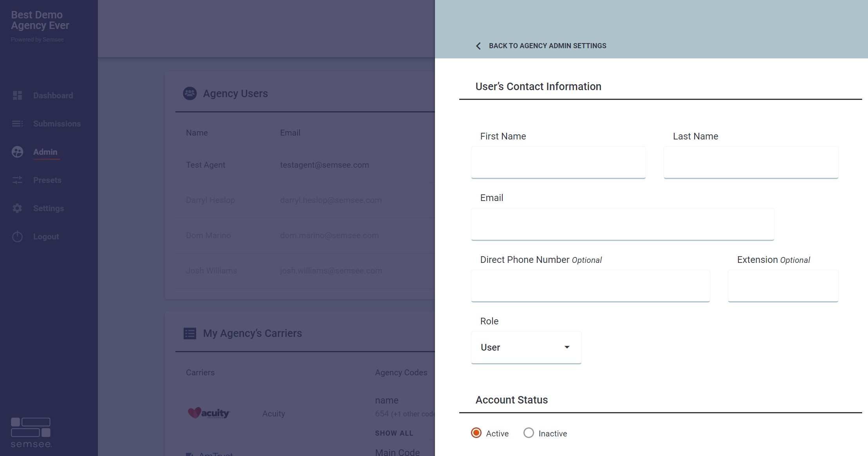The width and height of the screenshot is (868, 456).
Task: Open the Dashboard menu item
Action: (x=53, y=96)
